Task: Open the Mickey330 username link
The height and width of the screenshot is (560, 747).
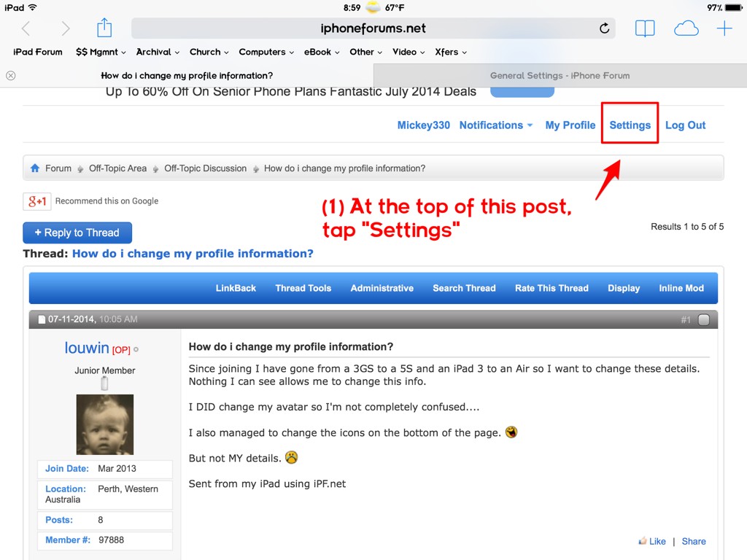Action: (x=424, y=125)
